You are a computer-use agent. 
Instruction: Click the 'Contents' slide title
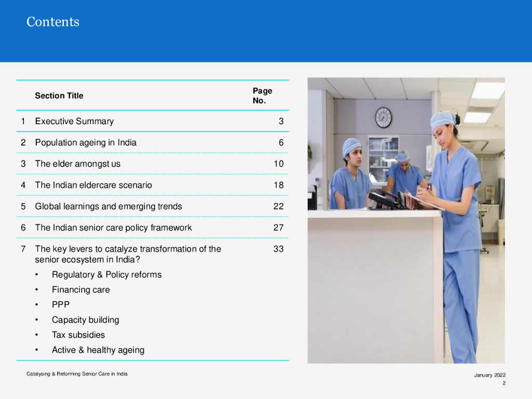(53, 22)
